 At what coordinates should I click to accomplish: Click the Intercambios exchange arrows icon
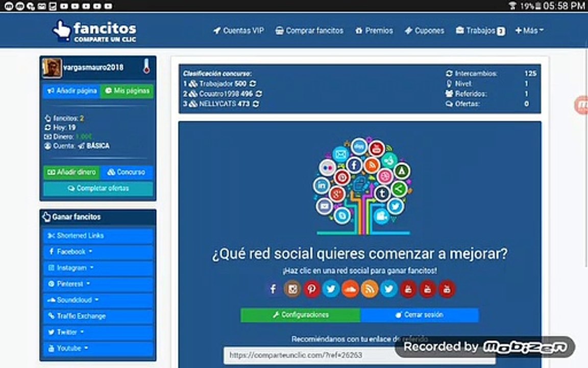coord(449,74)
